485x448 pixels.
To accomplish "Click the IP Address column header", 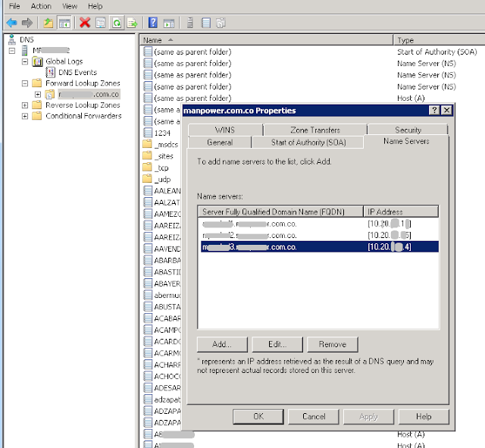I will click(401, 211).
